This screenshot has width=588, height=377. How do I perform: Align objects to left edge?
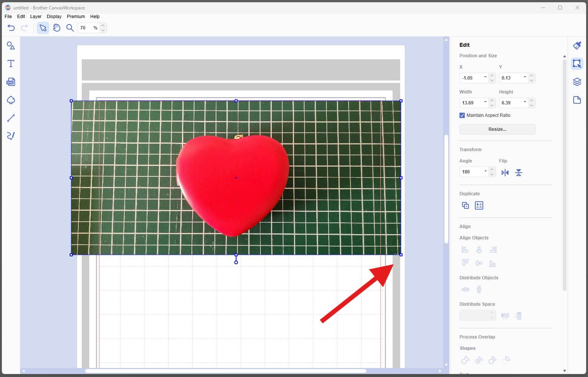point(465,250)
